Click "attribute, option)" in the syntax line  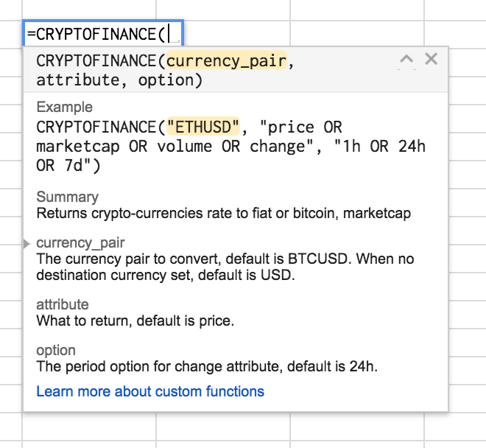tap(119, 80)
